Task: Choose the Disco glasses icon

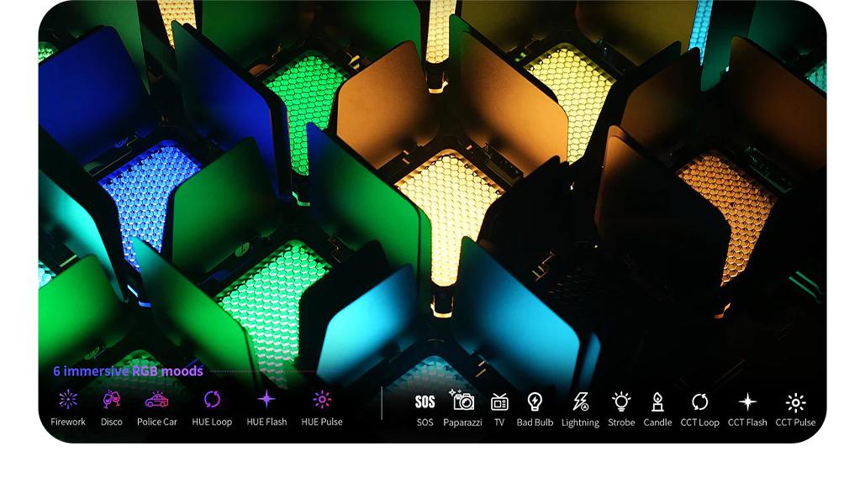Action: (112, 400)
